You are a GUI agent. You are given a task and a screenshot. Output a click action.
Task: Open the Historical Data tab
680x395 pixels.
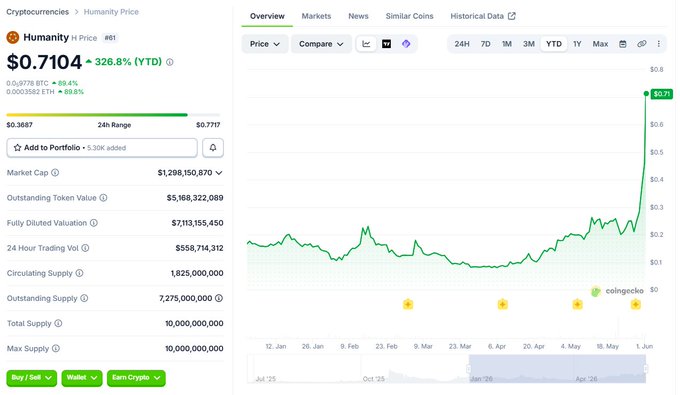[483, 16]
